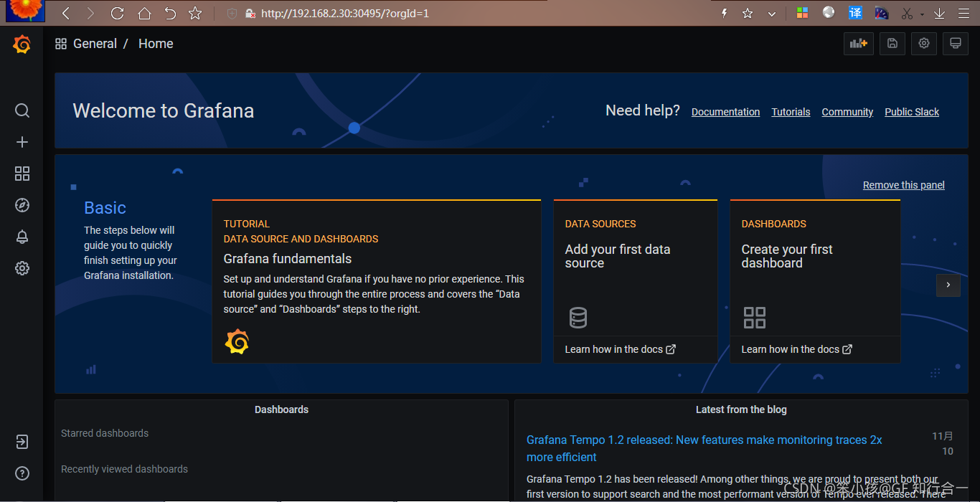Click Remove this panel link
The height and width of the screenshot is (502, 980).
pyautogui.click(x=904, y=185)
